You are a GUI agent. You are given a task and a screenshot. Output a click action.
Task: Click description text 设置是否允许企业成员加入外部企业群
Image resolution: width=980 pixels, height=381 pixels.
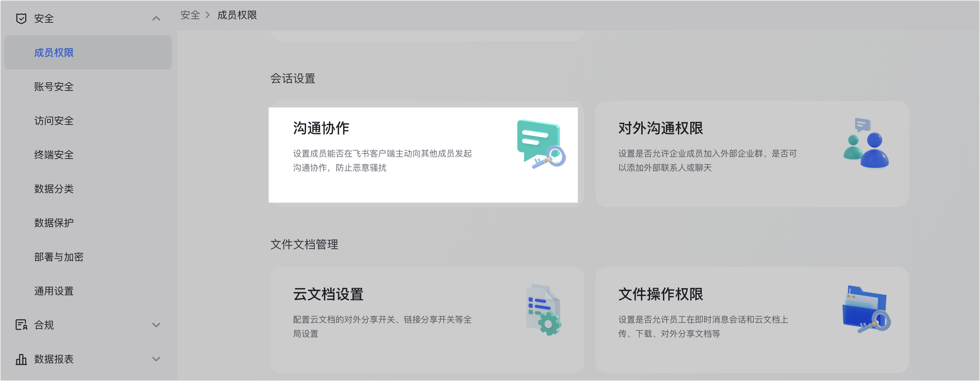691,154
